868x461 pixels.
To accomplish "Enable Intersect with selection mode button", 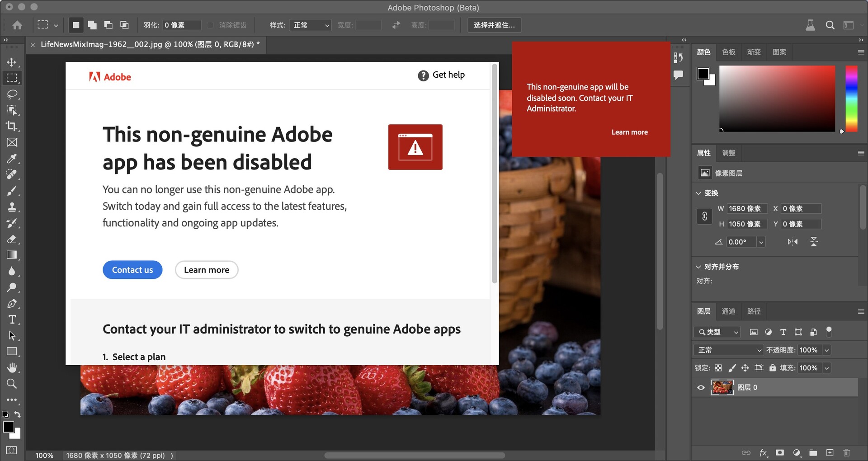I will click(x=124, y=25).
